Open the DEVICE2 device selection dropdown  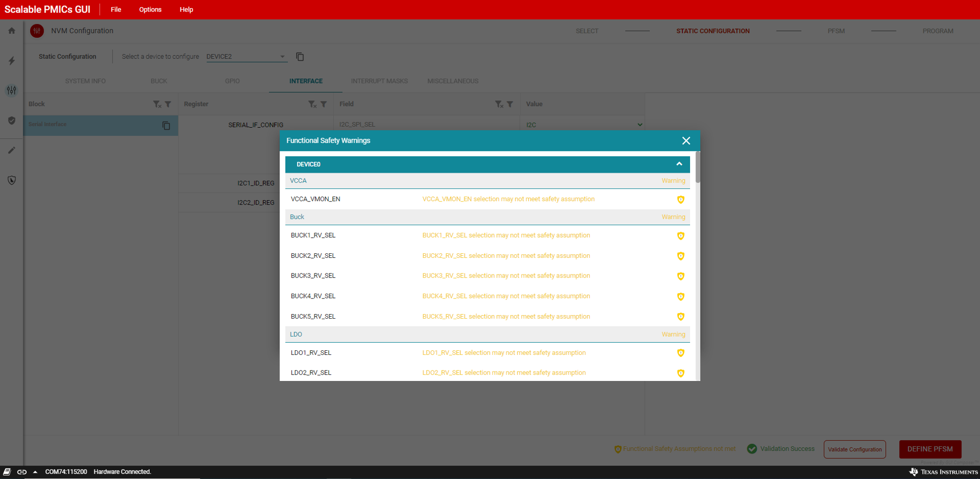246,57
